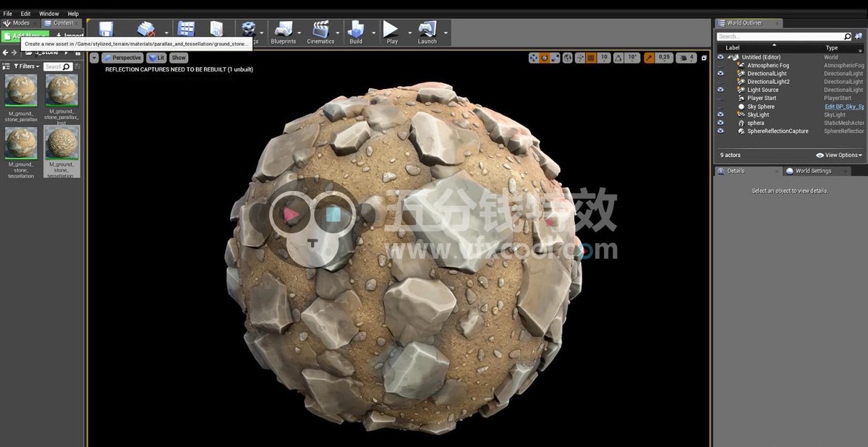Open the Content browser toolbar icon
This screenshot has height=447, width=868.
tap(186, 29)
